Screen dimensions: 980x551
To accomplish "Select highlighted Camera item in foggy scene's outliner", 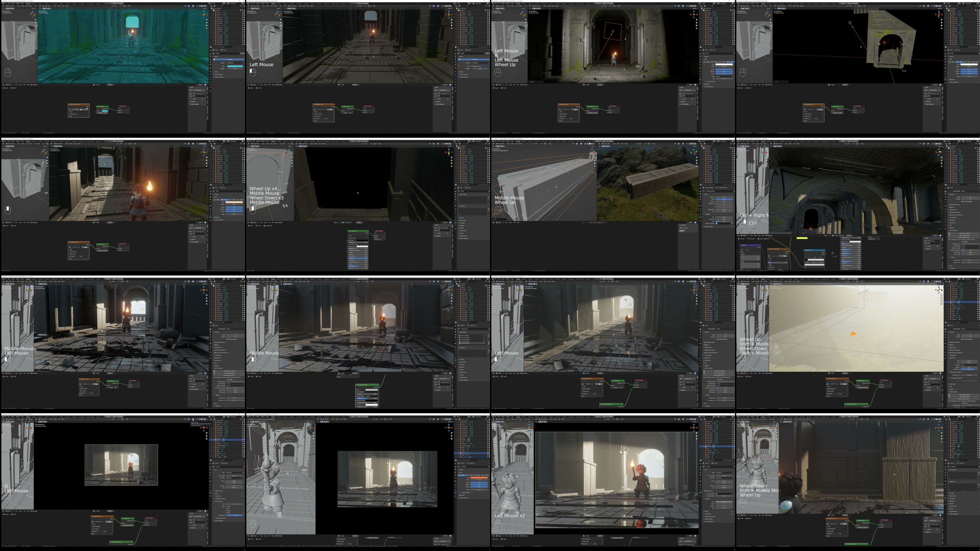I will coord(954,302).
